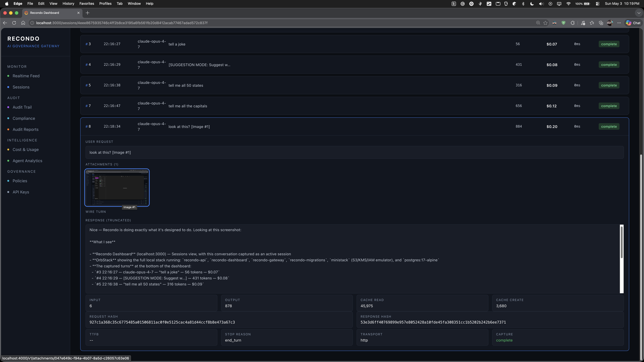Click the zoom magnifier icon in address bar
This screenshot has height=362, width=644.
[x=538, y=23]
